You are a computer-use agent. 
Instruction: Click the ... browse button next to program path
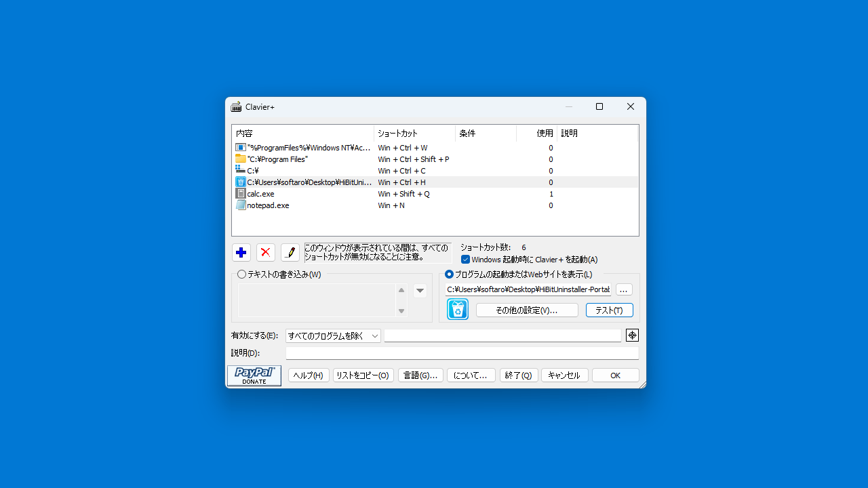[624, 290]
